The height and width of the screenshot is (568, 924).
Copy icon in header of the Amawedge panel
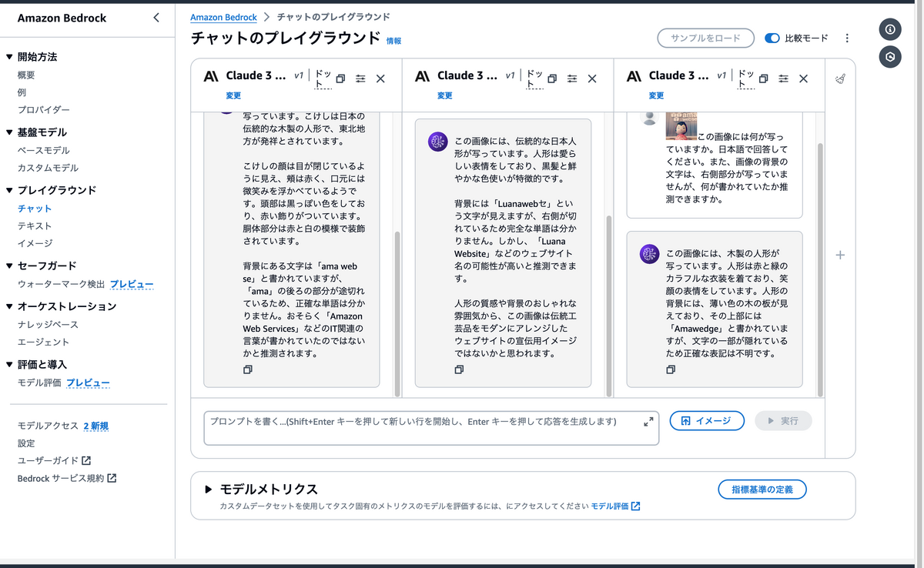[x=763, y=79]
